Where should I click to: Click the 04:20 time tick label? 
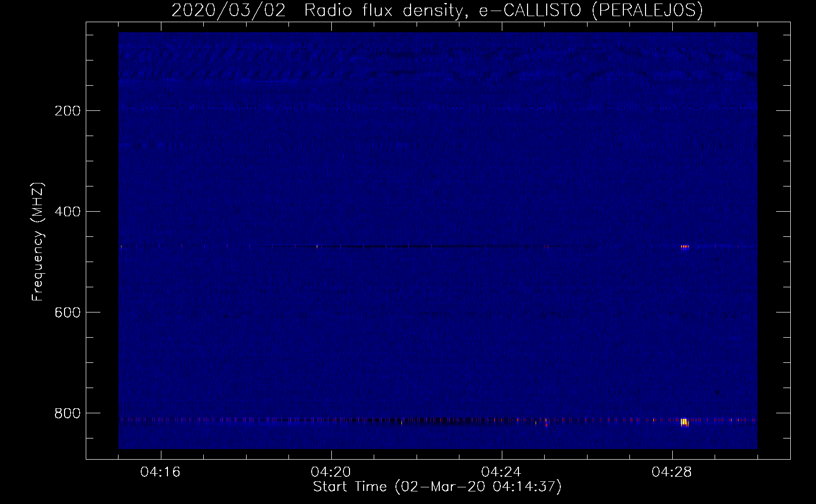coord(331,472)
